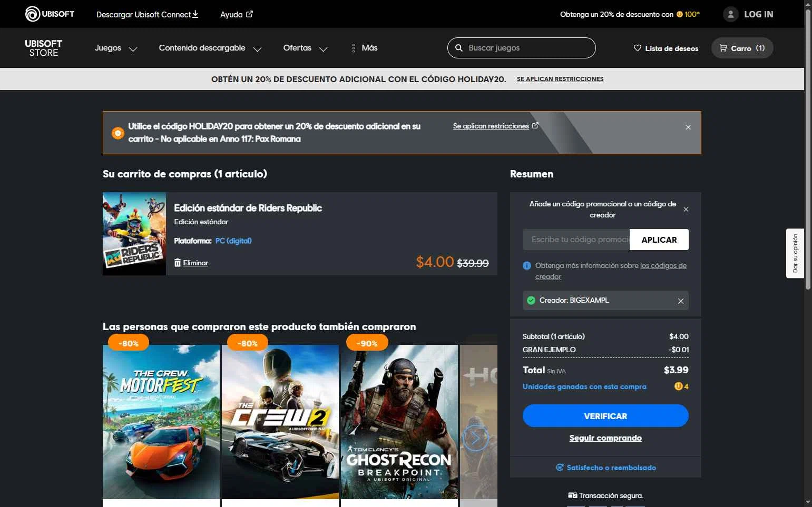Click the cart icon in the Carro button
The image size is (812, 507).
[x=723, y=48]
